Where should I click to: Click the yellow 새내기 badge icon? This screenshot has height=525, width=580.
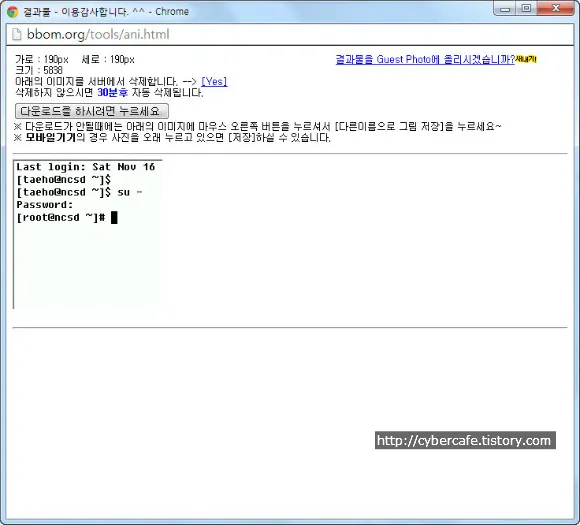click(526, 59)
